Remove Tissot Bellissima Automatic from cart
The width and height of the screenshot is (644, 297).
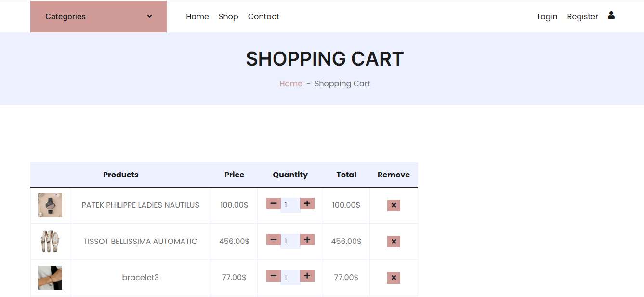click(x=394, y=242)
